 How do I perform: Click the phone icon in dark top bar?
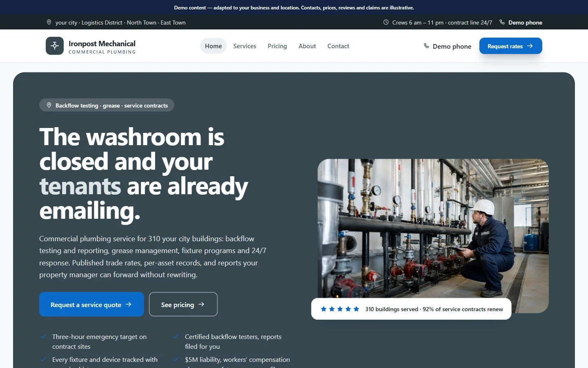coord(502,22)
